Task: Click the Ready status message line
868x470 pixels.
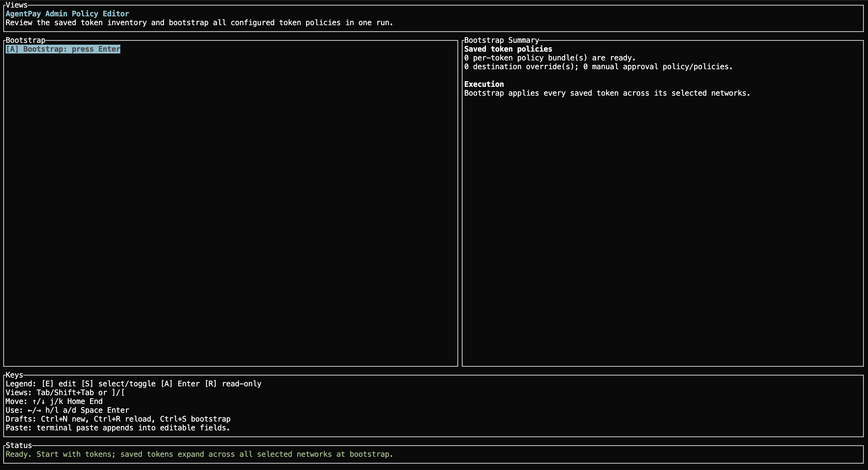Action: pyautogui.click(x=199, y=454)
